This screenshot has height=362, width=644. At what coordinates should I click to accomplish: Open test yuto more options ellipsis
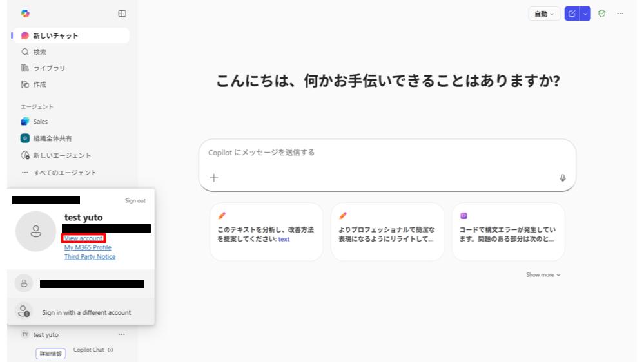[x=122, y=334]
